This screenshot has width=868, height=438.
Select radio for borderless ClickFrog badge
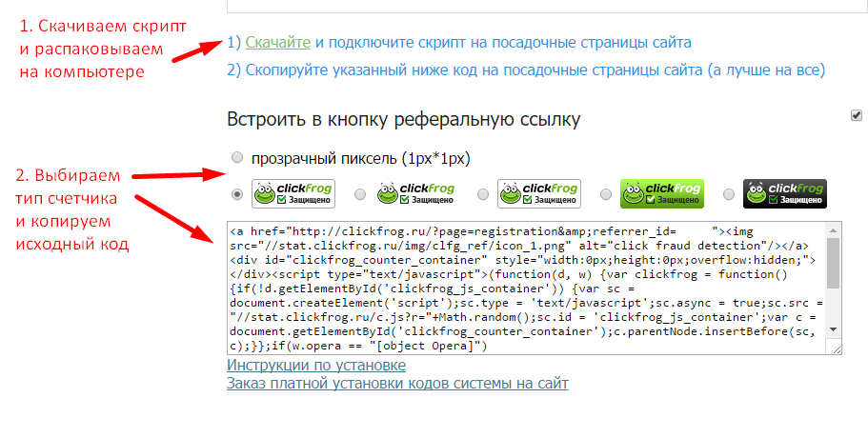tap(360, 194)
